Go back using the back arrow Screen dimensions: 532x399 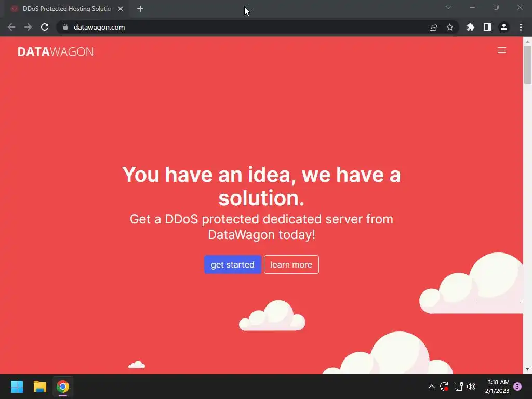click(x=11, y=27)
